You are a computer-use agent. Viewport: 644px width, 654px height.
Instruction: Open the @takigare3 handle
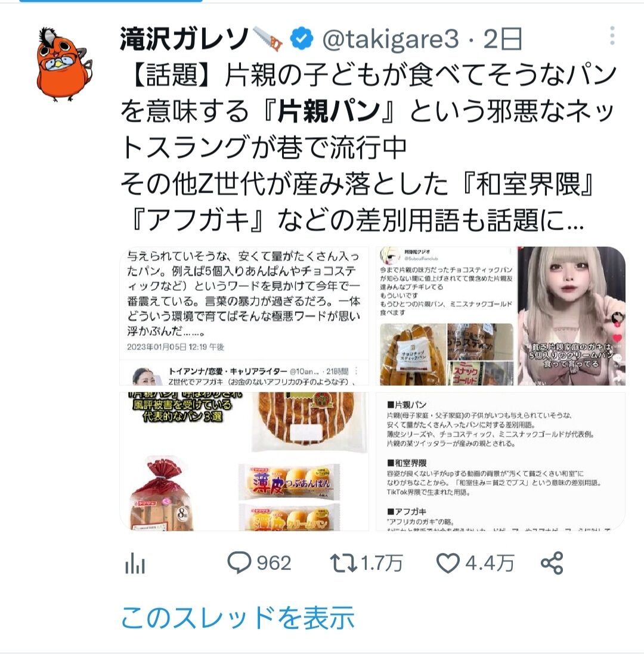coord(391,39)
